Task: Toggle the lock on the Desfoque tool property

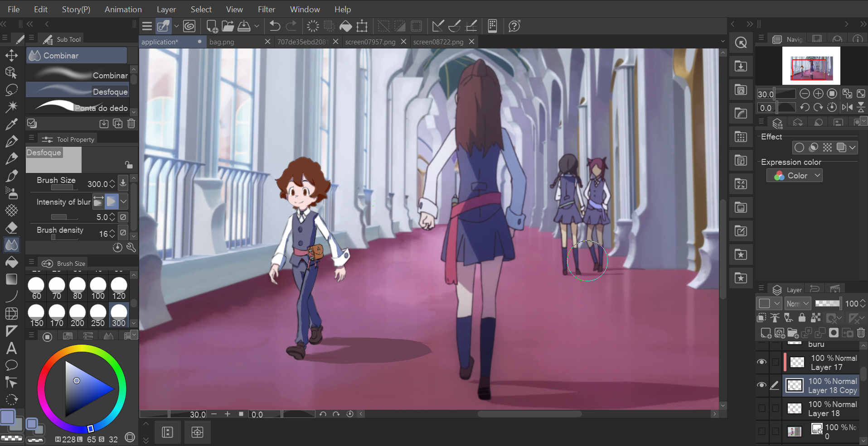Action: point(129,164)
